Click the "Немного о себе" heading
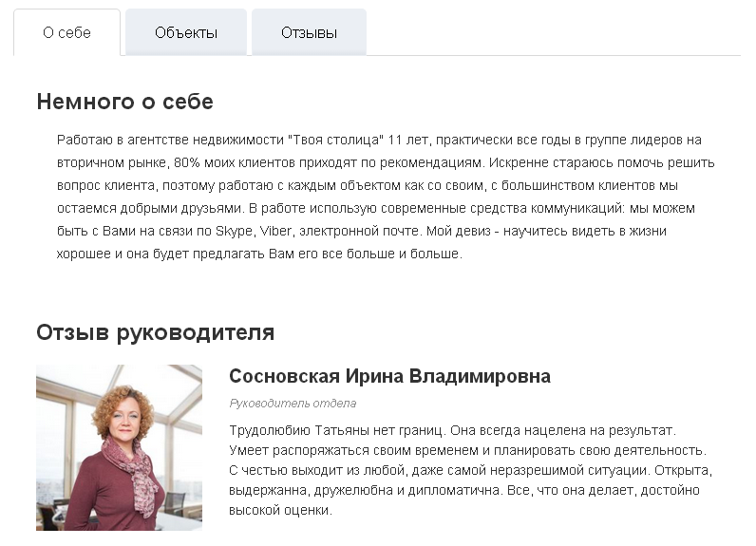Screen dimensions: 756x546 (x=124, y=102)
